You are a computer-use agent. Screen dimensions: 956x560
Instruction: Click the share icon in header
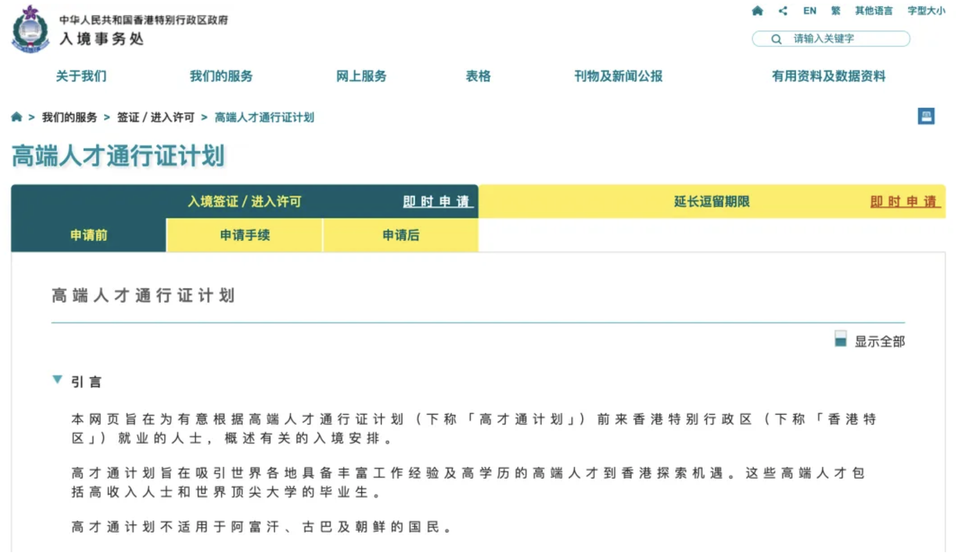(x=783, y=11)
